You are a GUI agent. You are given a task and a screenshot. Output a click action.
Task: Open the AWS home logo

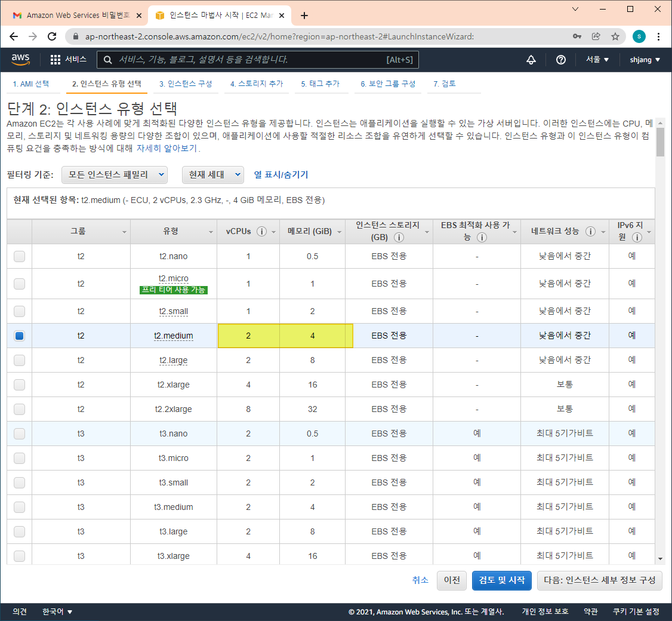20,60
